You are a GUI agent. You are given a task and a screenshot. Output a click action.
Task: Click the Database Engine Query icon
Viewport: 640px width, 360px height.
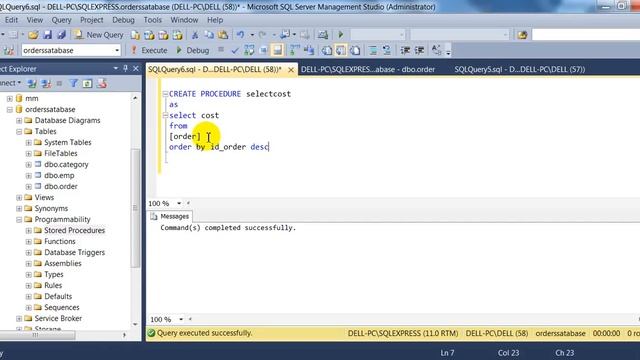coord(135,35)
